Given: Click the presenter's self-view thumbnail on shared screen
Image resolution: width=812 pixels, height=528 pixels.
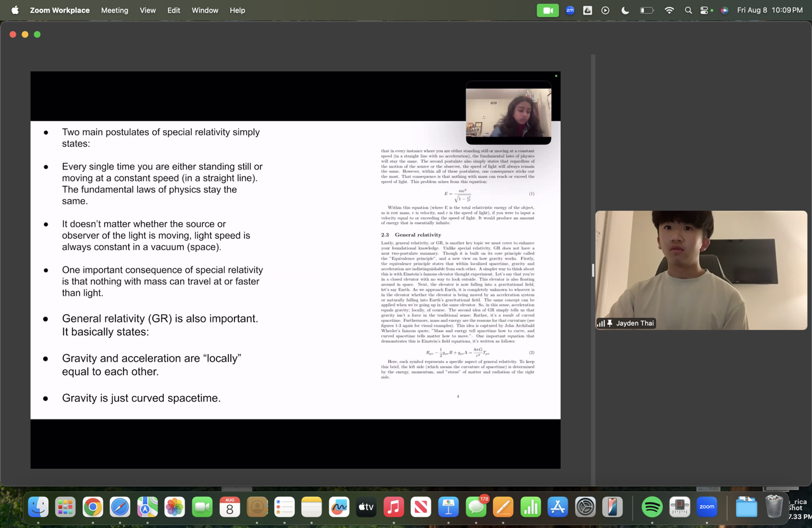Looking at the screenshot, I should click(508, 114).
